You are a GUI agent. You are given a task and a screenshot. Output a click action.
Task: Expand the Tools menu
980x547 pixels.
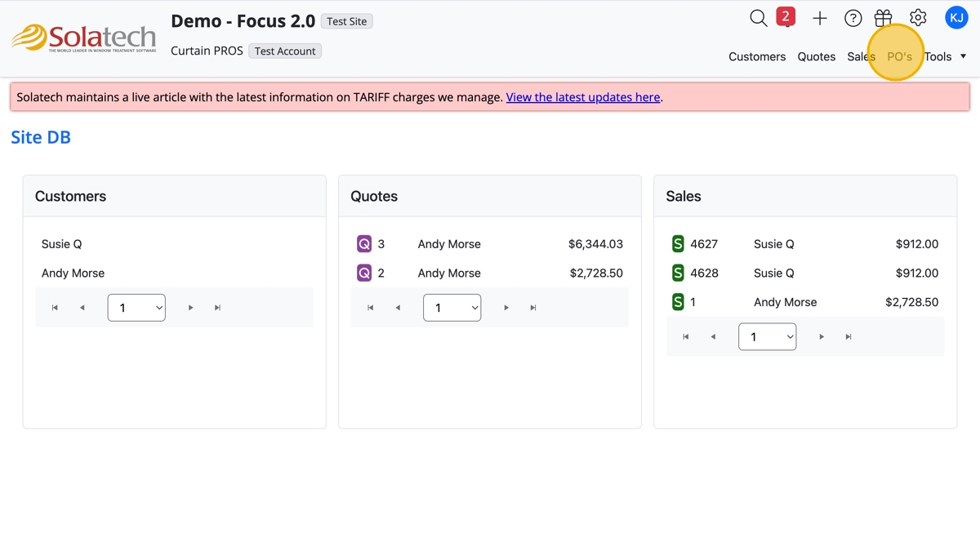click(945, 56)
